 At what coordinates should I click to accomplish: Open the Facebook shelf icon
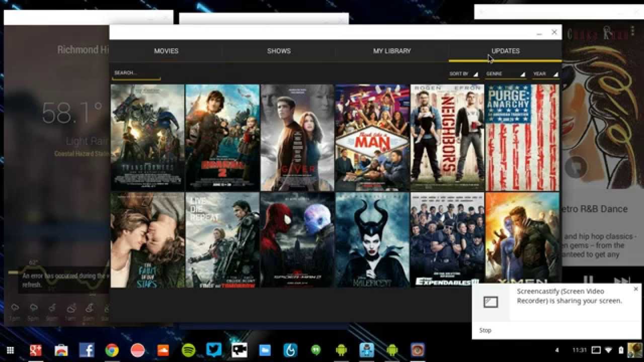click(x=87, y=350)
